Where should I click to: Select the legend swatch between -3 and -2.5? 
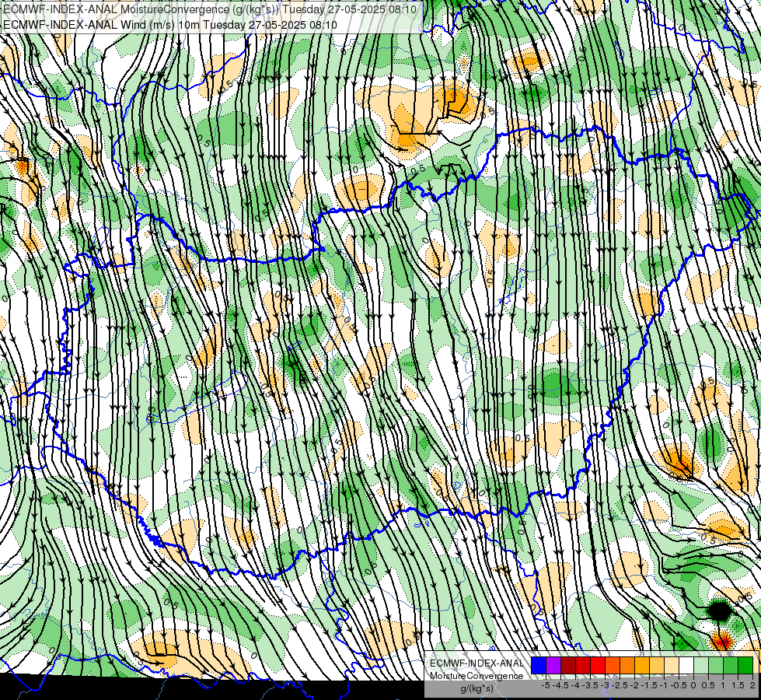point(613,666)
